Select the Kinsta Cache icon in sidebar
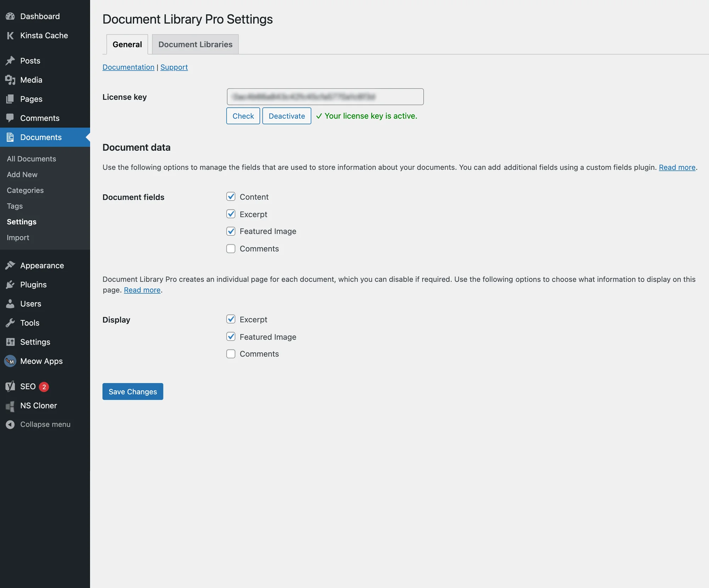The width and height of the screenshot is (709, 588). point(10,35)
